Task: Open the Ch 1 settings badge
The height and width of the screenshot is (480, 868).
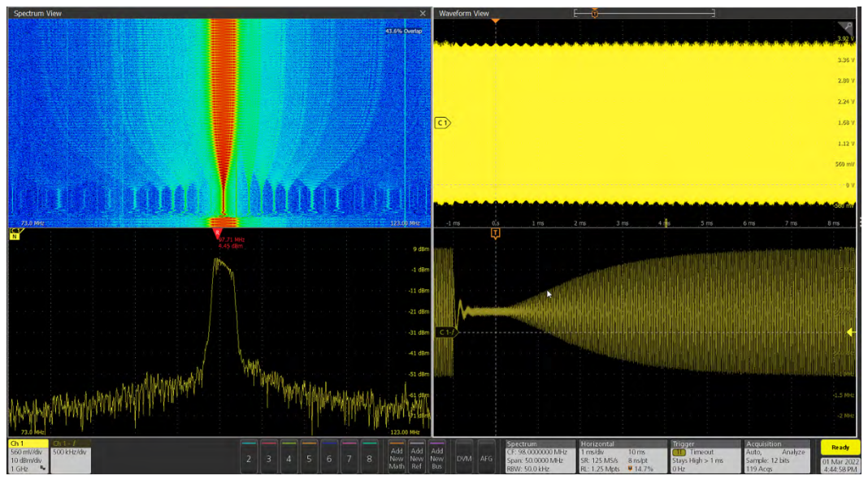Action: coord(28,456)
